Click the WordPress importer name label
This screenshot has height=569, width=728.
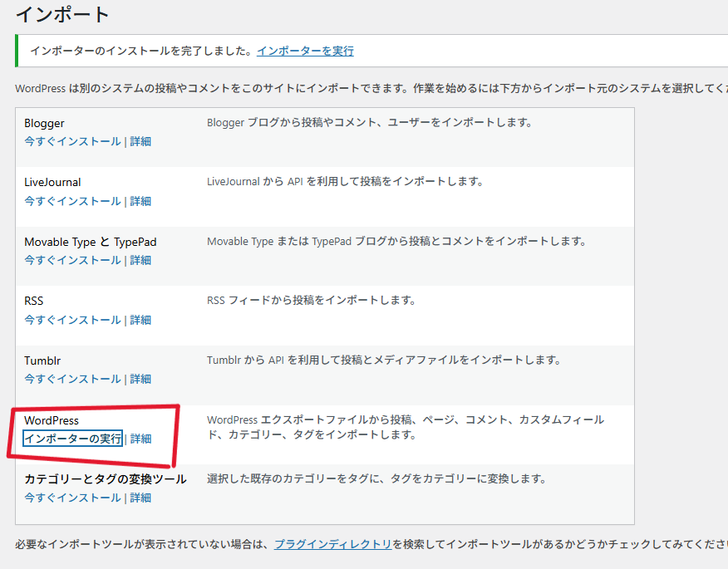52,421
